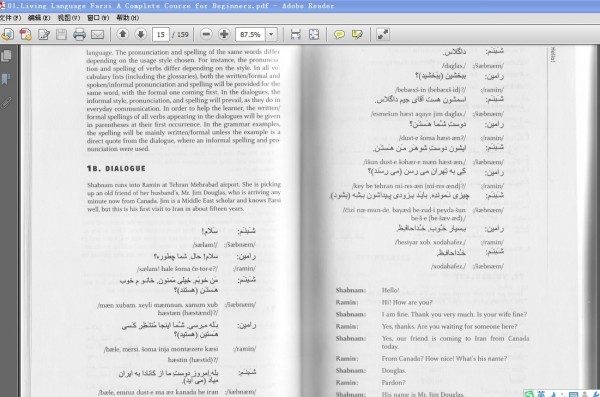Click the transliteration "/daglas./"
This screenshot has height=397, width=600.
[454, 66]
